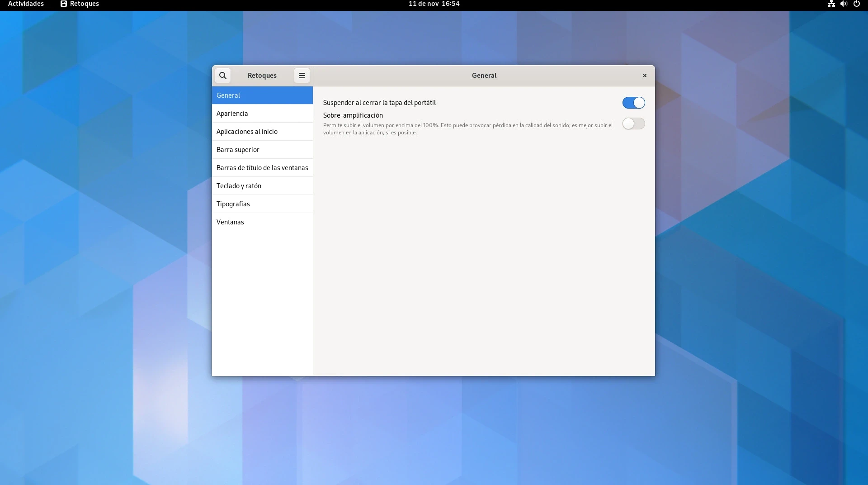
Task: Select Ventanas in the sidebar
Action: (262, 222)
